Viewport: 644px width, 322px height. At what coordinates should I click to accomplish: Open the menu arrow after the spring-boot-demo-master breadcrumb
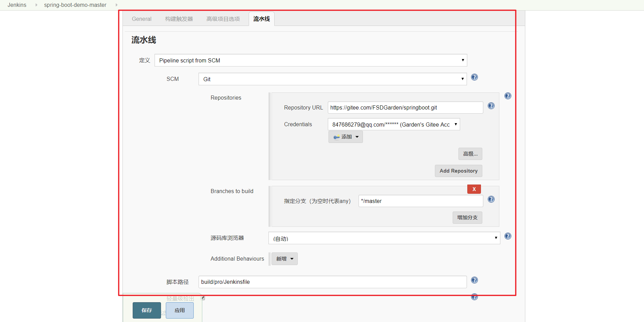[x=116, y=5]
